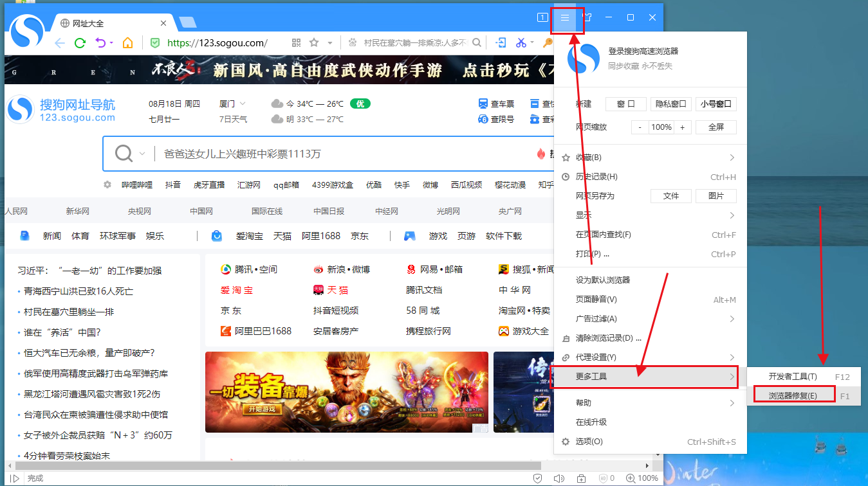Go back with the left arrow button
This screenshot has width=868, height=486.
click(x=60, y=43)
